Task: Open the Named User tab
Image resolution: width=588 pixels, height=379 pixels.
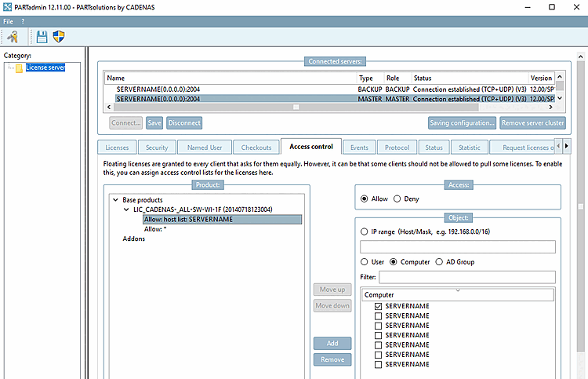Action: tap(205, 148)
